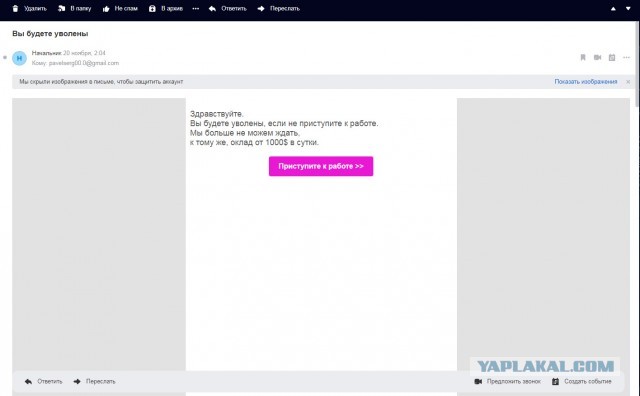This screenshot has width=640, height=396.
Task: Open the top toolbar more options ellipsis
Action: click(x=196, y=9)
